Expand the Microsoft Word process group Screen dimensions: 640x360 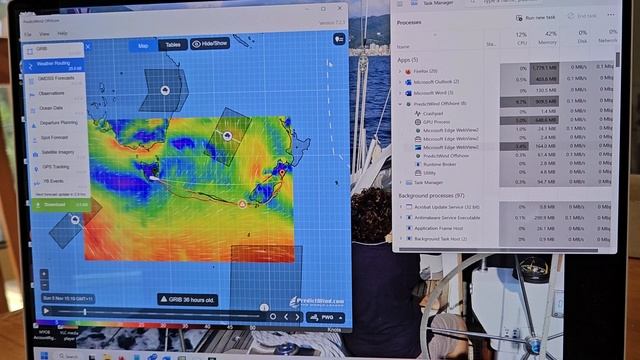click(400, 93)
